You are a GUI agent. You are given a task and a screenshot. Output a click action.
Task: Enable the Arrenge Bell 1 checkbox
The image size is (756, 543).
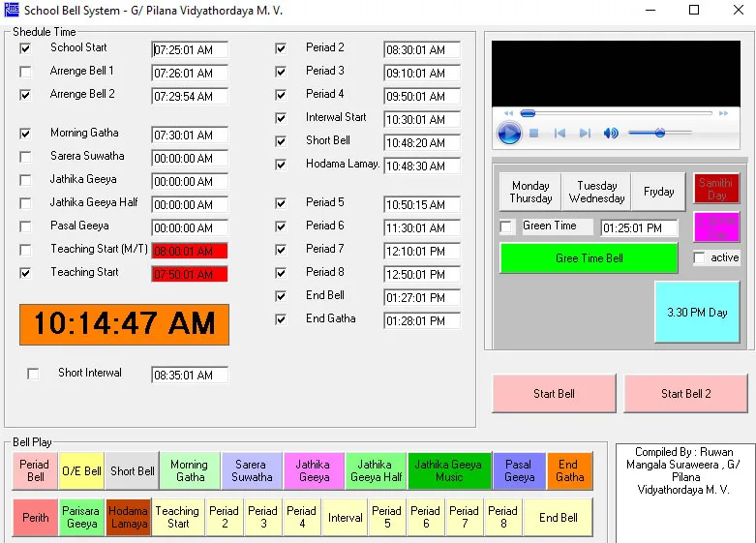26,72
